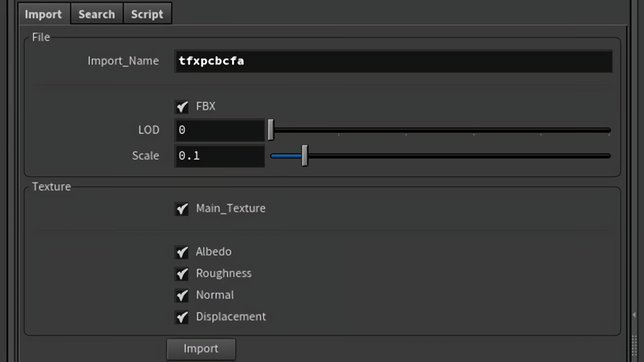
Task: Click the tfxpcbcfa name text
Action: pyautogui.click(x=211, y=61)
